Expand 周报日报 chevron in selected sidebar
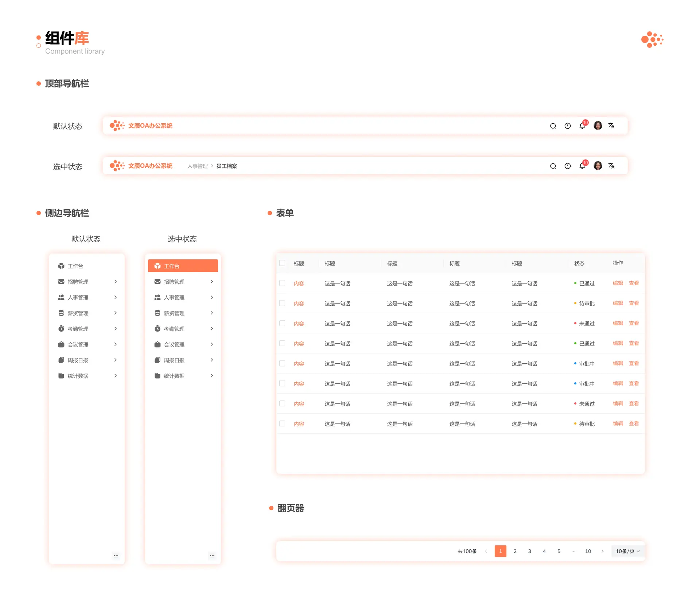 pos(212,360)
